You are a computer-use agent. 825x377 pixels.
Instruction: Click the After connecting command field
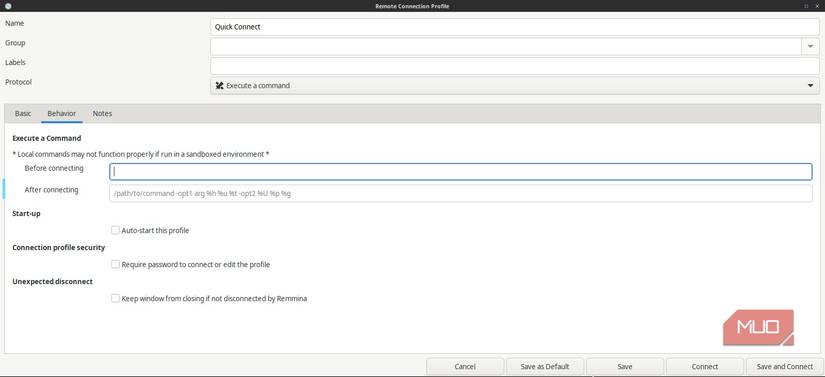point(460,193)
